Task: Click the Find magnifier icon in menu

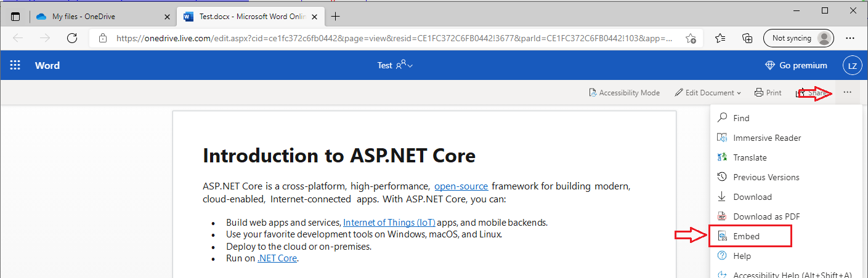Action: click(723, 118)
